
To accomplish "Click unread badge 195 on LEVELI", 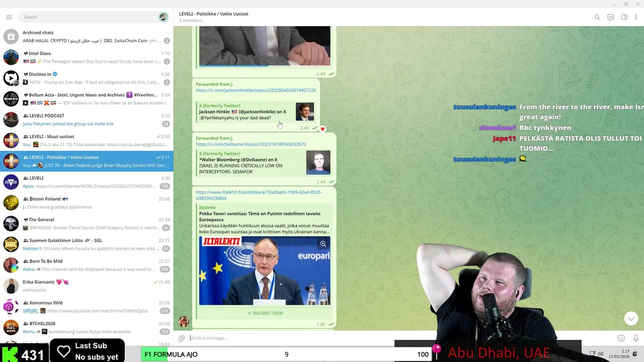I will pos(165,186).
